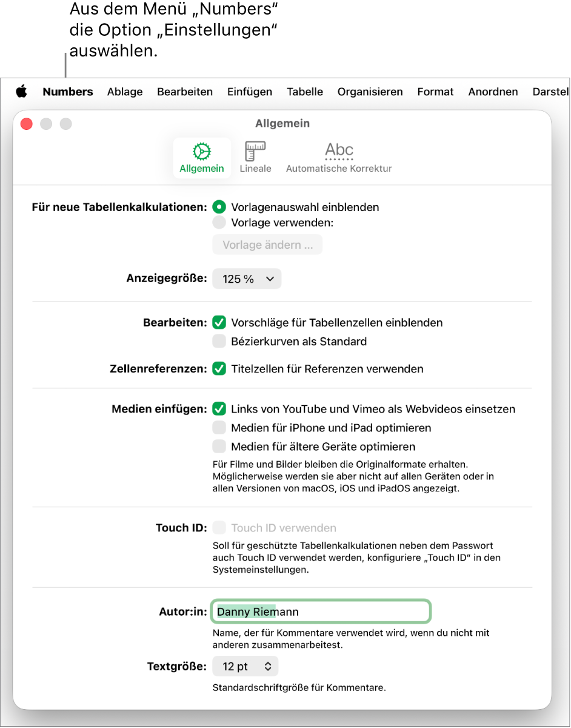Toggle Vorschläge für Tabellenzellen einblenden
The image size is (571, 728).
tap(219, 323)
